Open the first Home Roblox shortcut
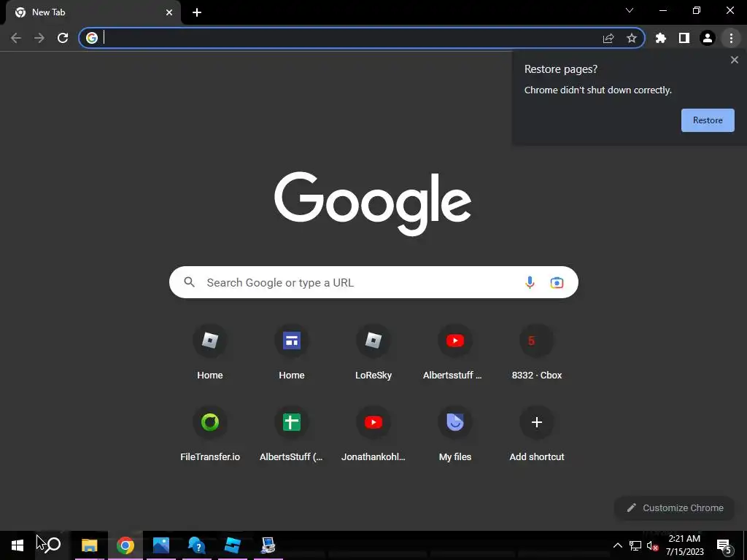747x560 pixels. [x=210, y=352]
